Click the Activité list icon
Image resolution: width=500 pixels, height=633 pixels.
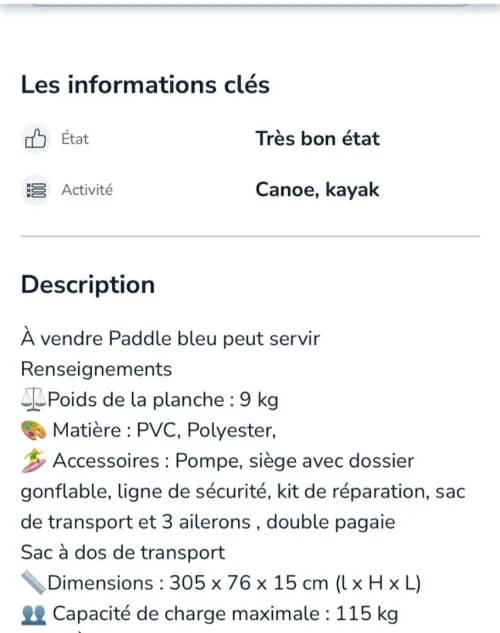click(36, 190)
